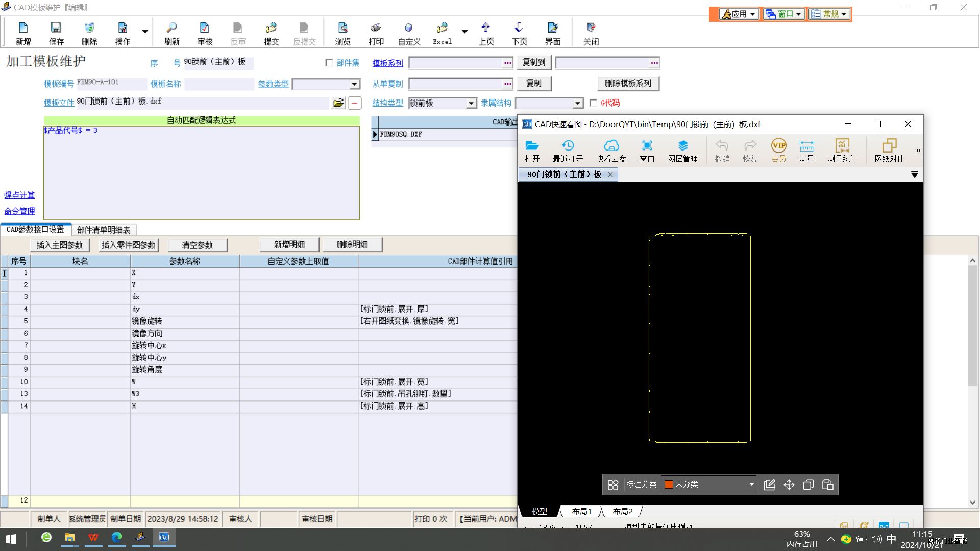Select the 测量 tool in CAD viewer
Screen dimensions: 980x551
[806, 151]
